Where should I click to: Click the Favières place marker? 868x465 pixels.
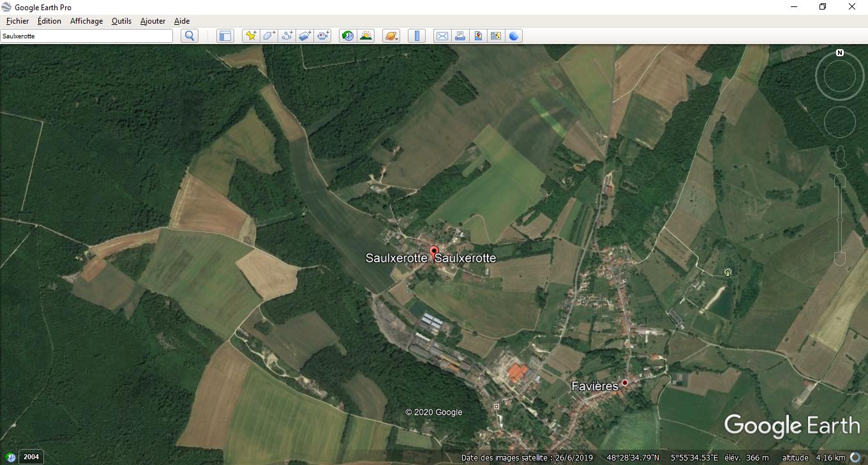click(x=625, y=383)
